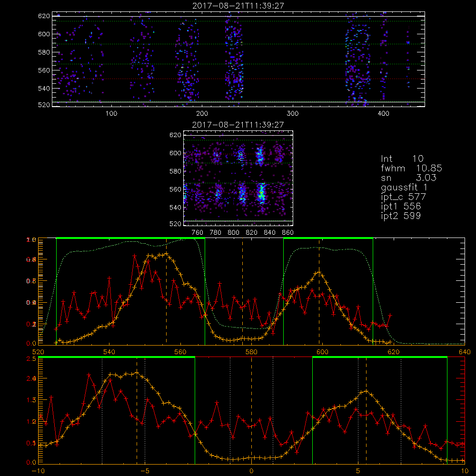Click the orange dashed line at 599 in profile plot
This screenshot has height=476, width=476.
[x=319, y=291]
